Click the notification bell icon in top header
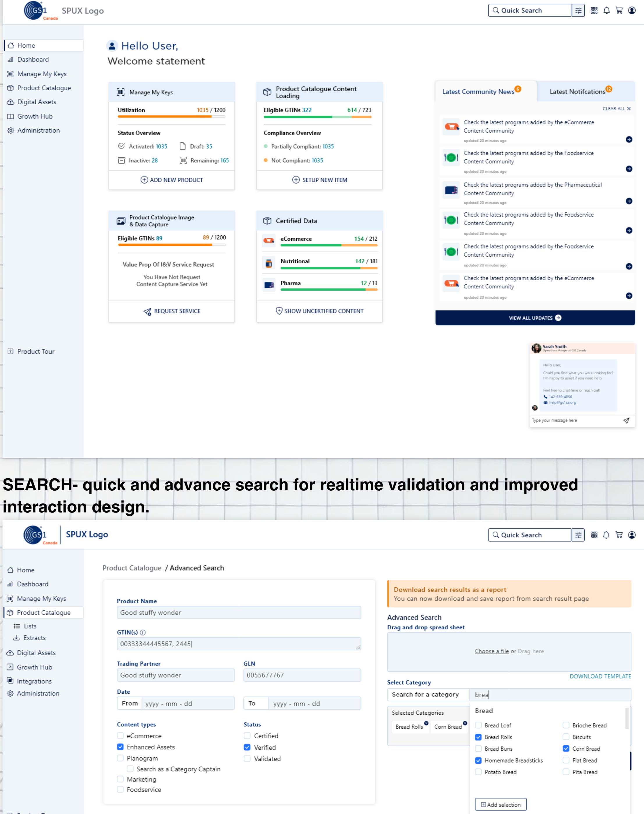This screenshot has width=644, height=814. tap(606, 10)
